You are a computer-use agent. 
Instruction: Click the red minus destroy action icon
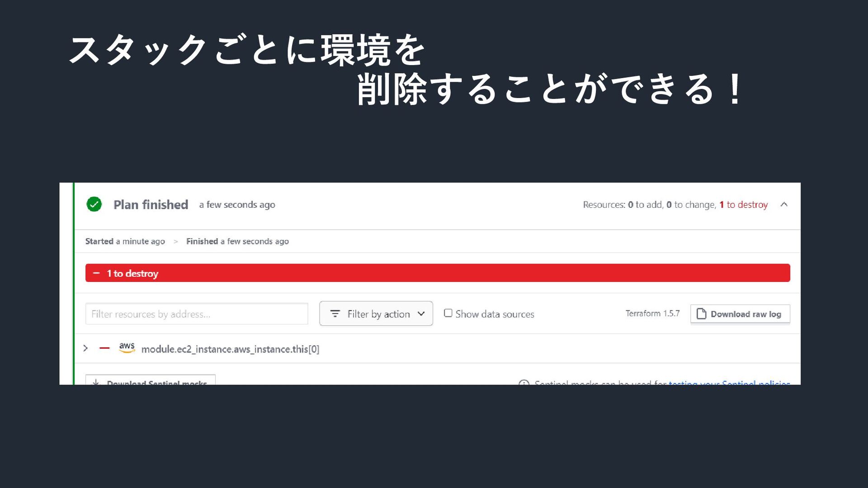pyautogui.click(x=104, y=348)
